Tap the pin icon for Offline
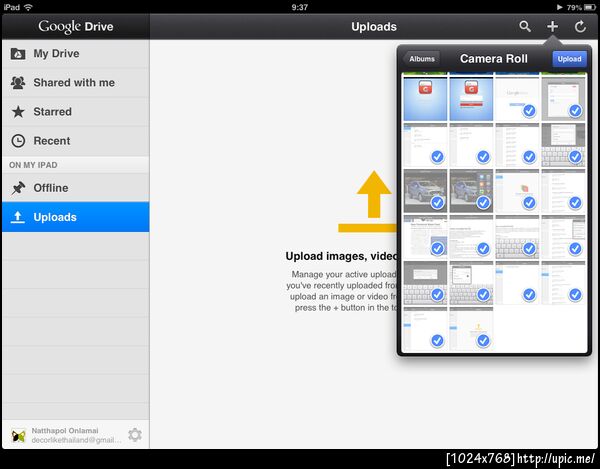The image size is (600, 469). [18, 188]
